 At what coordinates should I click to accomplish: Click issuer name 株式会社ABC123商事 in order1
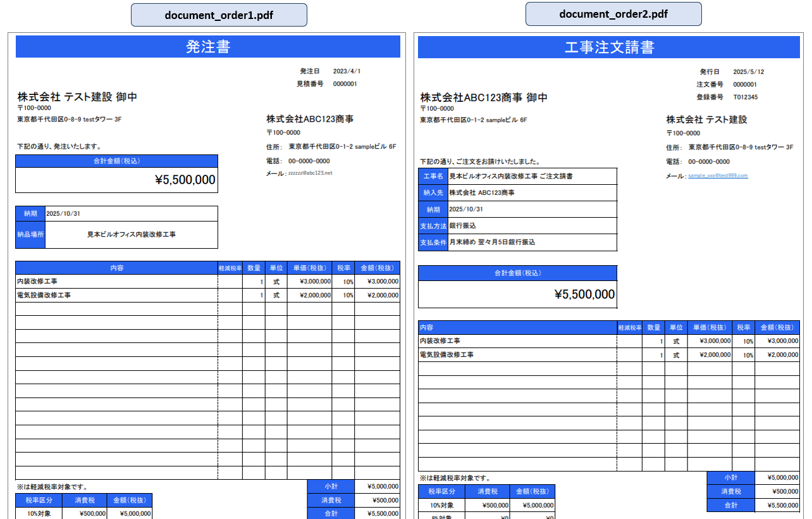point(310,119)
